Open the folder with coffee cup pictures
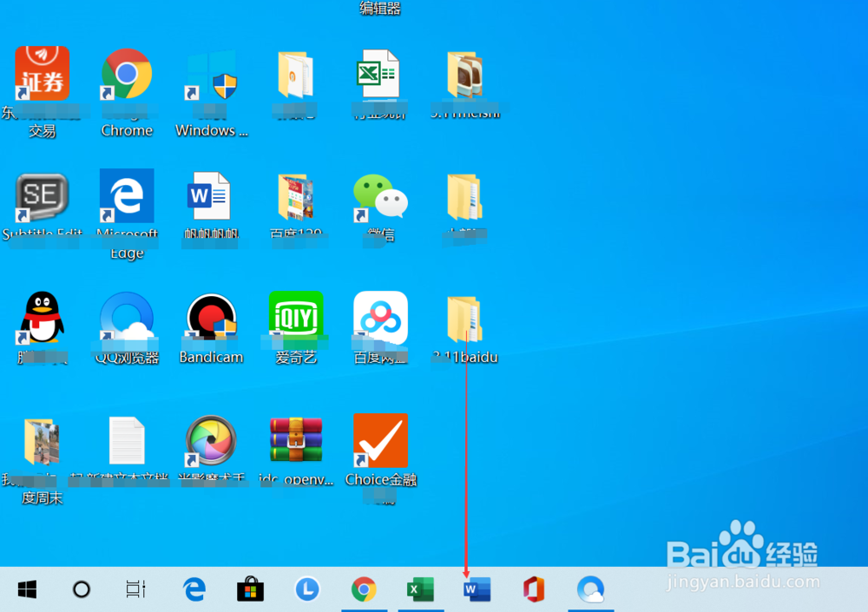This screenshot has width=868, height=612. (464, 75)
